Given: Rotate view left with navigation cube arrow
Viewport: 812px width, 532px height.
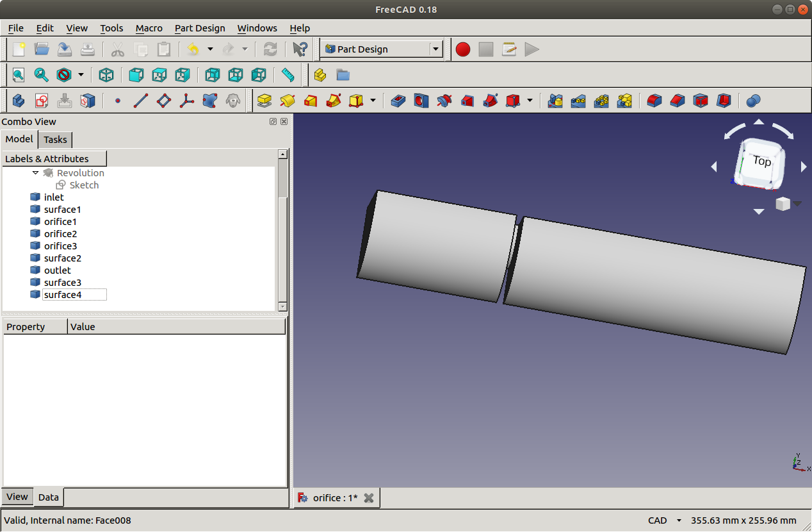Looking at the screenshot, I should [x=714, y=167].
